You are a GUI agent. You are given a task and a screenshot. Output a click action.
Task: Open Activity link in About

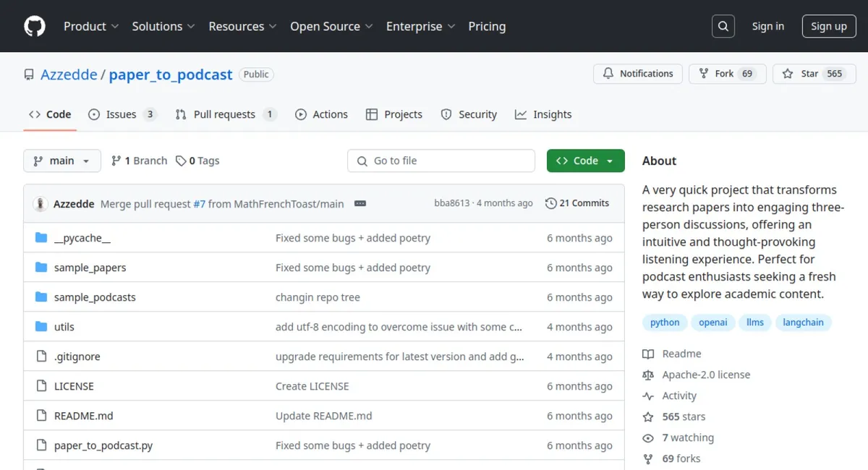(670, 396)
